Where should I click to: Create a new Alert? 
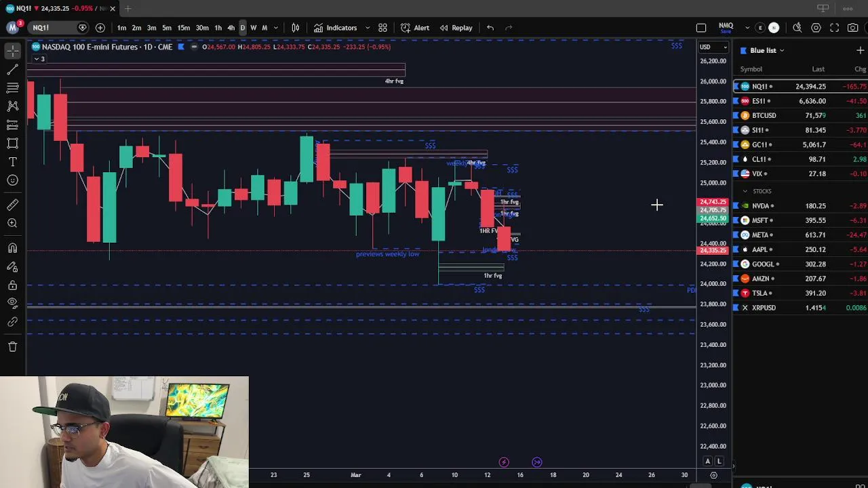click(x=415, y=28)
